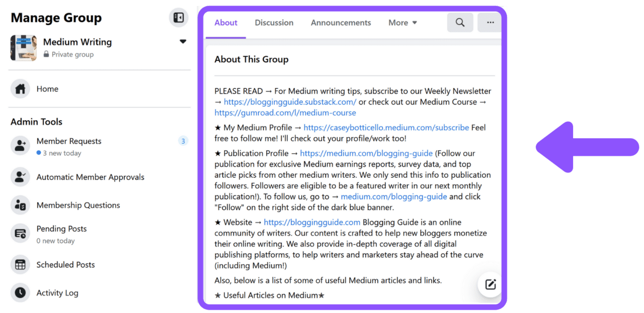Open the bloggingguide.substack.com newsletter link

(x=291, y=101)
